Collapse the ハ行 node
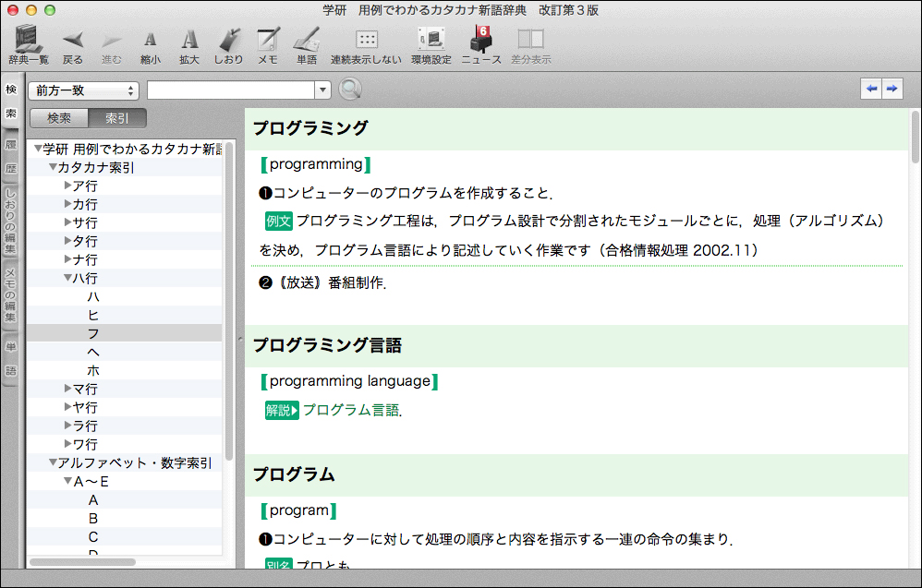The image size is (922, 588). (67, 278)
